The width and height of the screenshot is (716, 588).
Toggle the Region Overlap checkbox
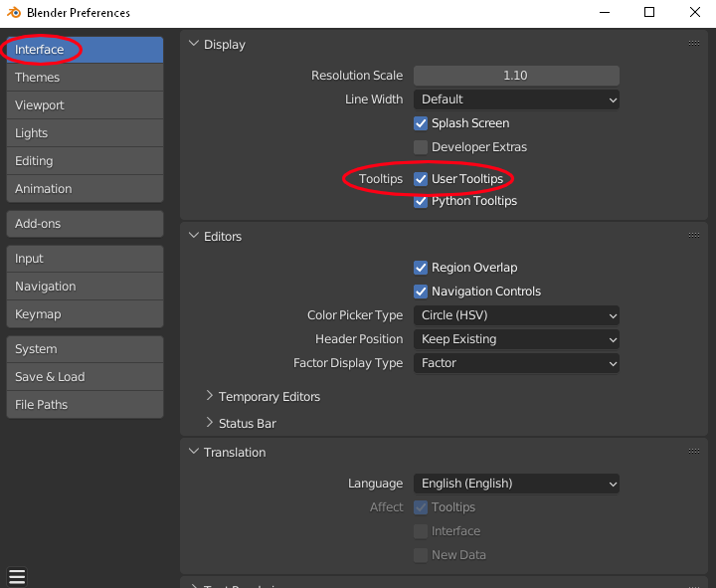point(421,268)
